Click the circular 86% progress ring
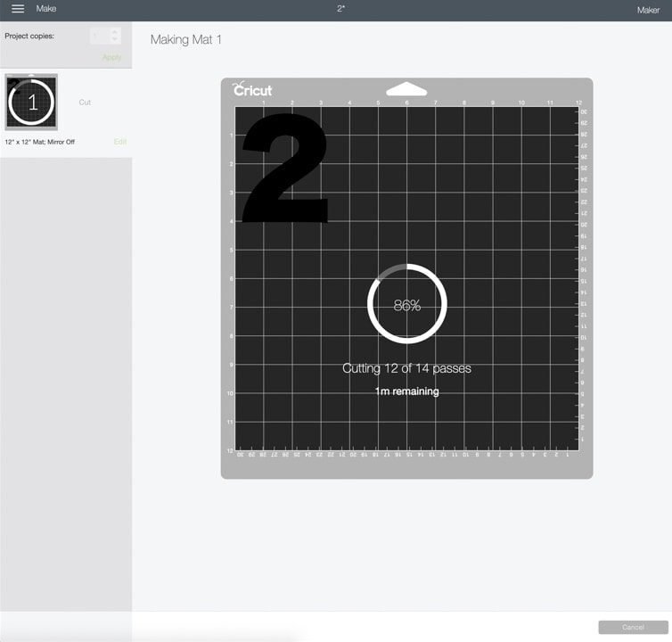Image resolution: width=672 pixels, height=642 pixels. coord(406,304)
